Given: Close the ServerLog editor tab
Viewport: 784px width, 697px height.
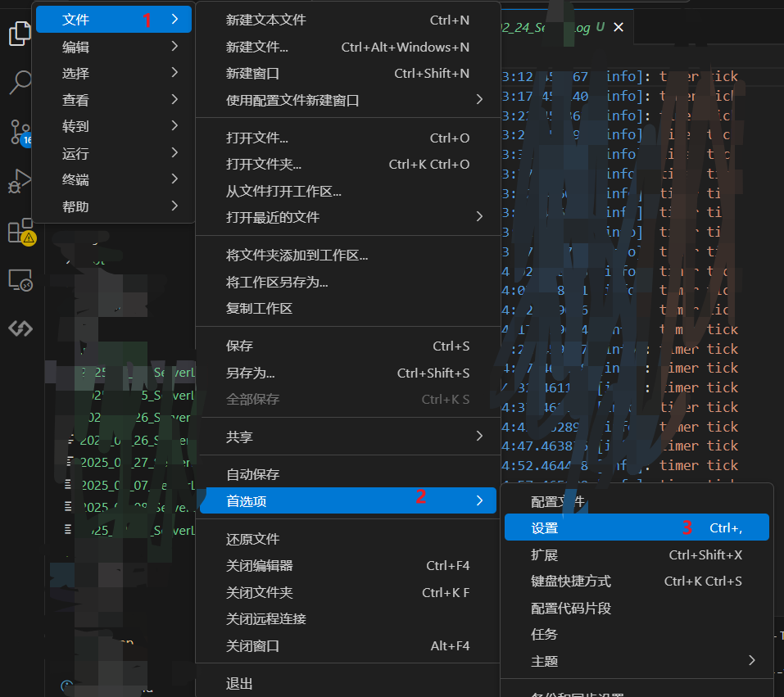Looking at the screenshot, I should [619, 27].
